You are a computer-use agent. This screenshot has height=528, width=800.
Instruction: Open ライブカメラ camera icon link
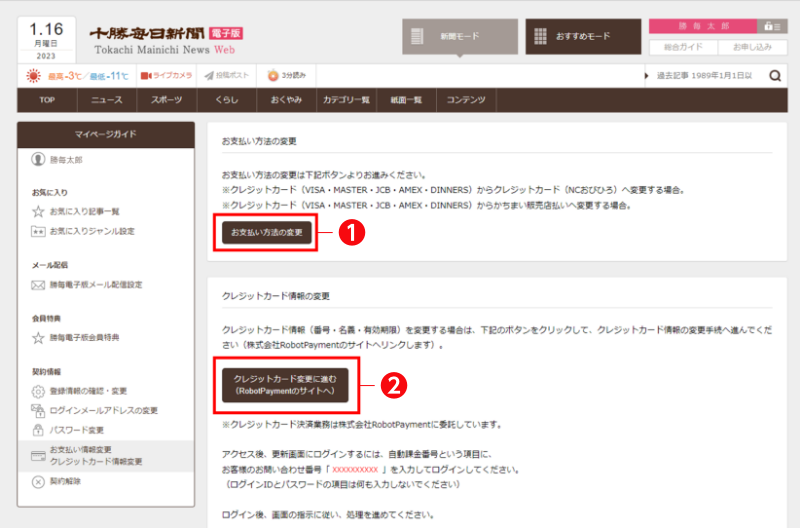coord(166,76)
